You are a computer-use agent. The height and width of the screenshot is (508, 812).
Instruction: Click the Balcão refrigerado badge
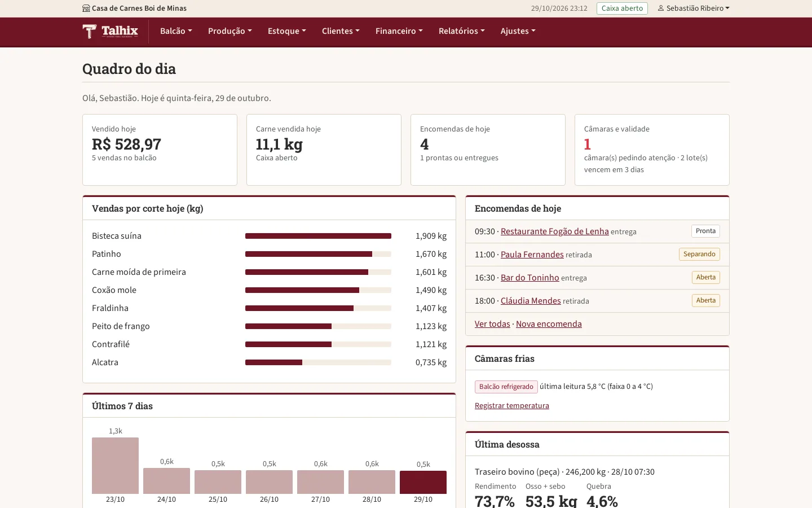tap(506, 387)
